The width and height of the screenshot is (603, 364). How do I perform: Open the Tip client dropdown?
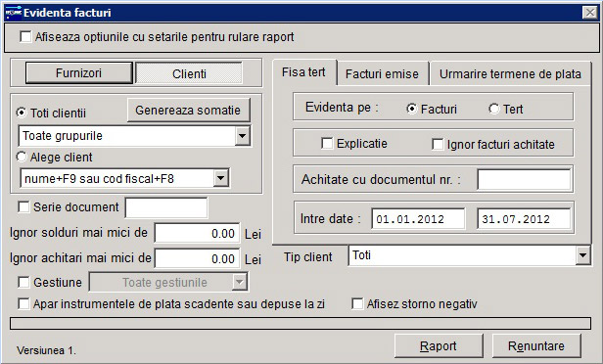[583, 255]
